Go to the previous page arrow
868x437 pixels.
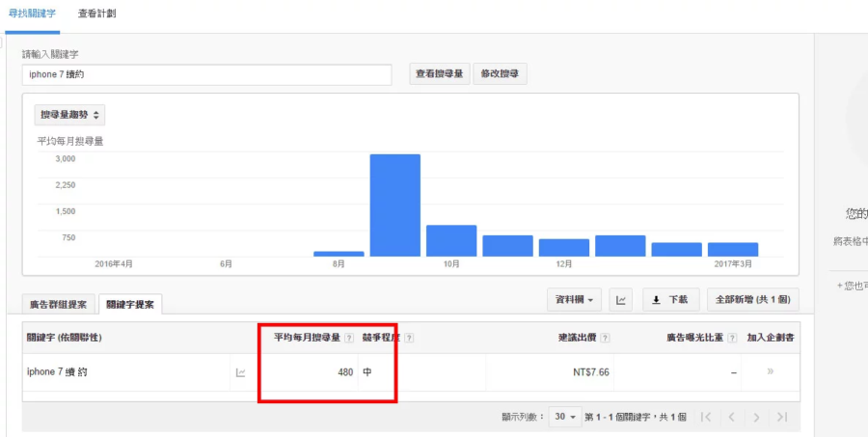(x=732, y=417)
